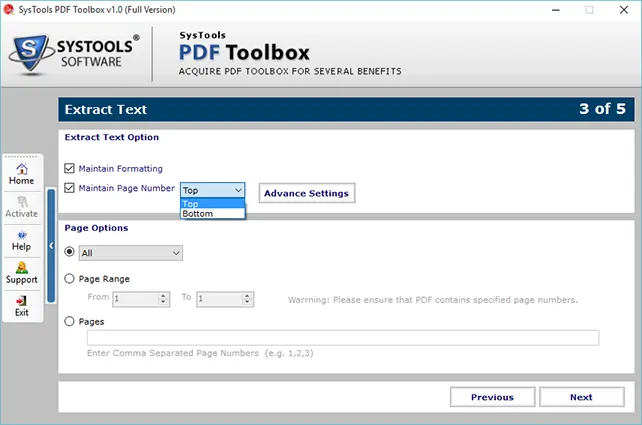Close the SysTools PDF Toolbox window
This screenshot has width=642, height=425.
pyautogui.click(x=624, y=10)
